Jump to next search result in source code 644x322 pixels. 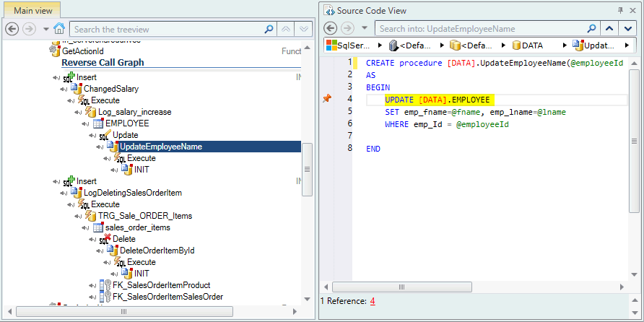(x=627, y=29)
